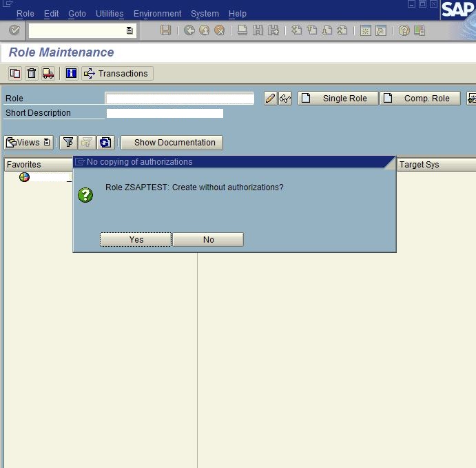Click the Next Page icon
The width and height of the screenshot is (476, 468).
tap(327, 30)
